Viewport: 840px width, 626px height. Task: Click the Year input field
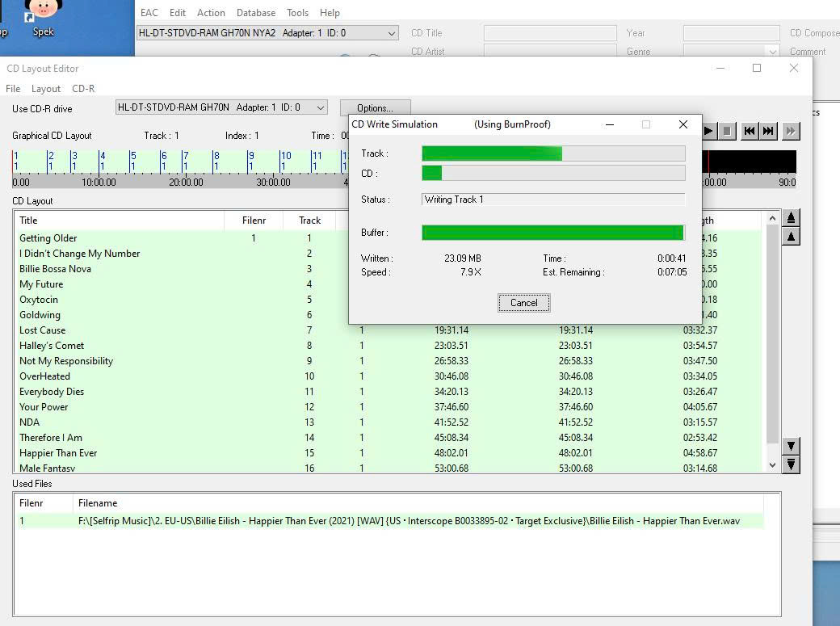point(731,33)
